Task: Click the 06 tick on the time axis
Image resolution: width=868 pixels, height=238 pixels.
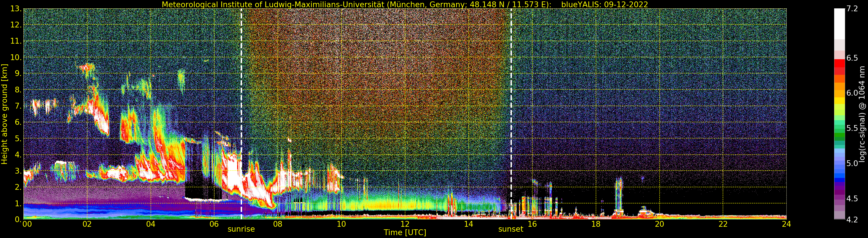Action: (x=214, y=224)
